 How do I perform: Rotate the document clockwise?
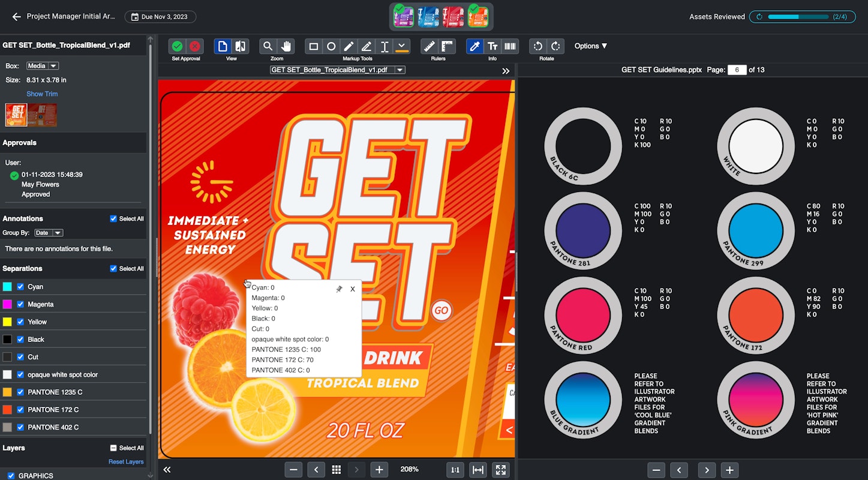[x=556, y=46]
